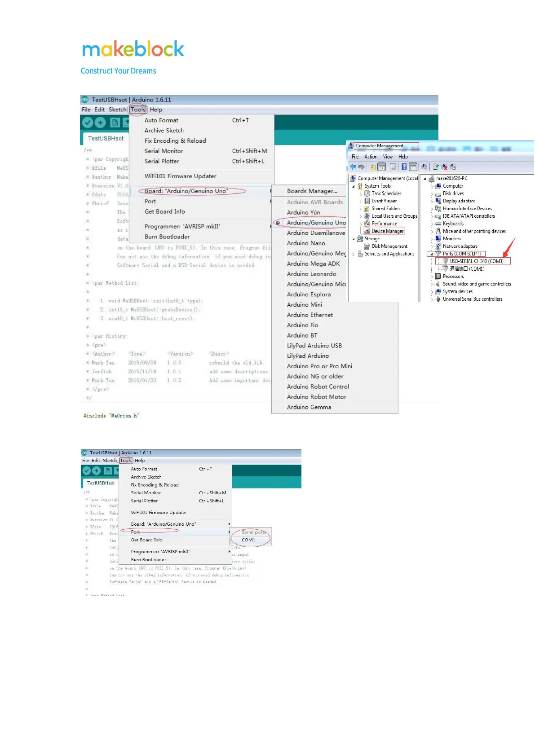This screenshot has width=535, height=756.
Task: Click the Back arrow in the Computer Management toolbar
Action: point(353,167)
